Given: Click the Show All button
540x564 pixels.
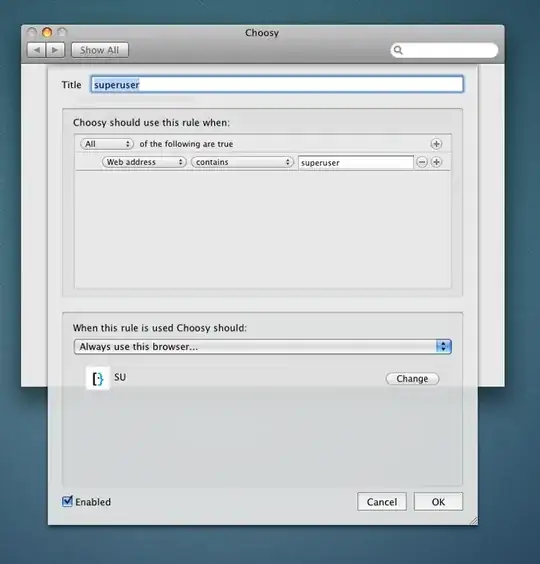Looking at the screenshot, I should coord(100,50).
